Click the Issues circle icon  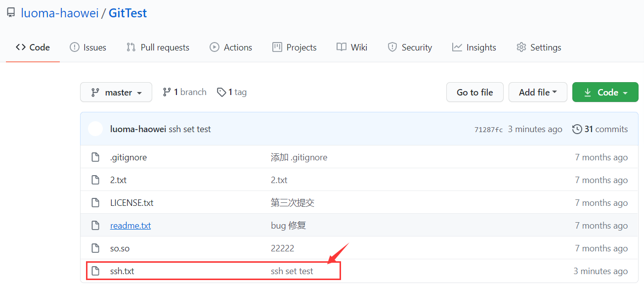pos(74,48)
